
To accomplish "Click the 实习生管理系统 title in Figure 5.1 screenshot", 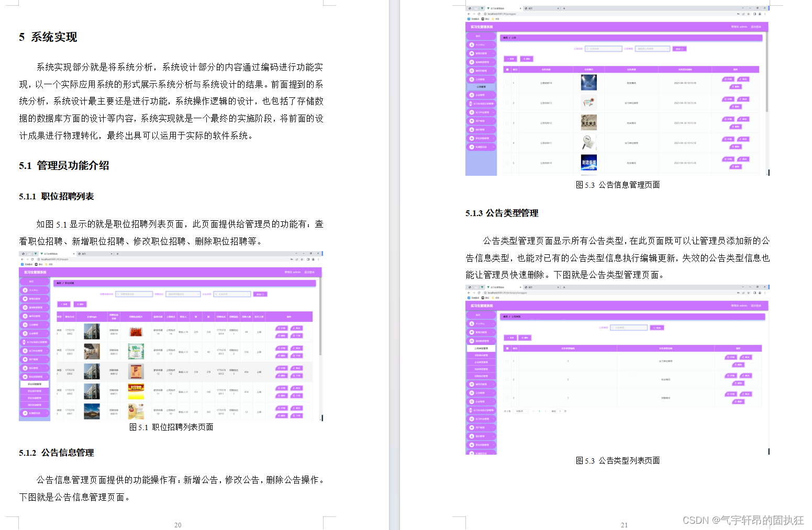I will tap(35, 272).
